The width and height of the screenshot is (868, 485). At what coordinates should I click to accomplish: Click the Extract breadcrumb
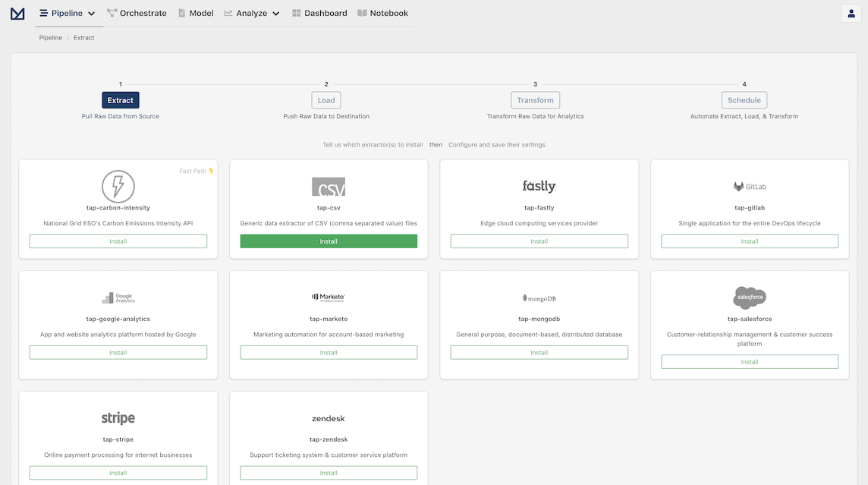tap(83, 38)
